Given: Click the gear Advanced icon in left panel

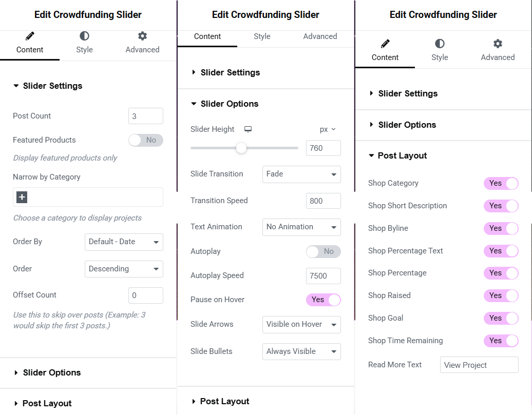Looking at the screenshot, I should 143,36.
